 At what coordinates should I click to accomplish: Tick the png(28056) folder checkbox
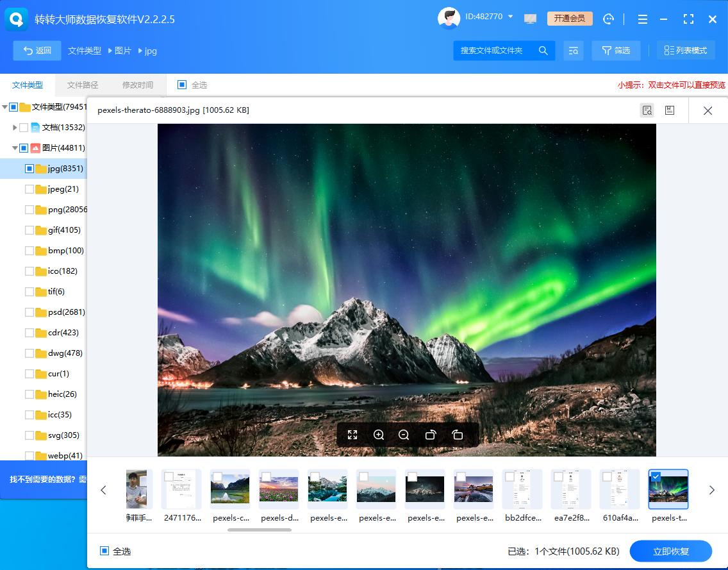[x=29, y=209]
